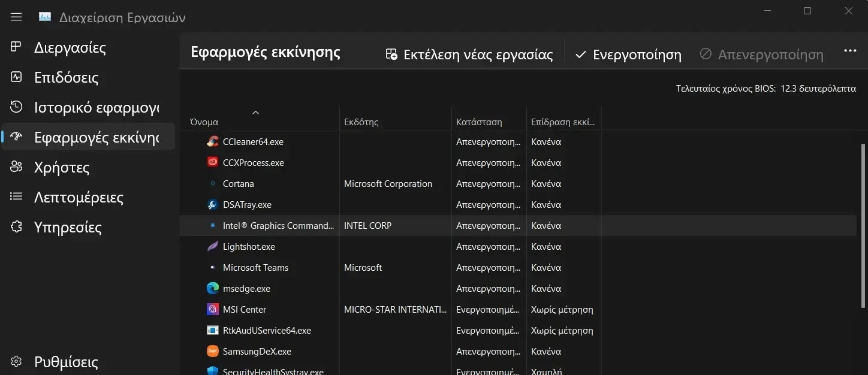Open Ρυθμίσεις settings

click(88, 362)
